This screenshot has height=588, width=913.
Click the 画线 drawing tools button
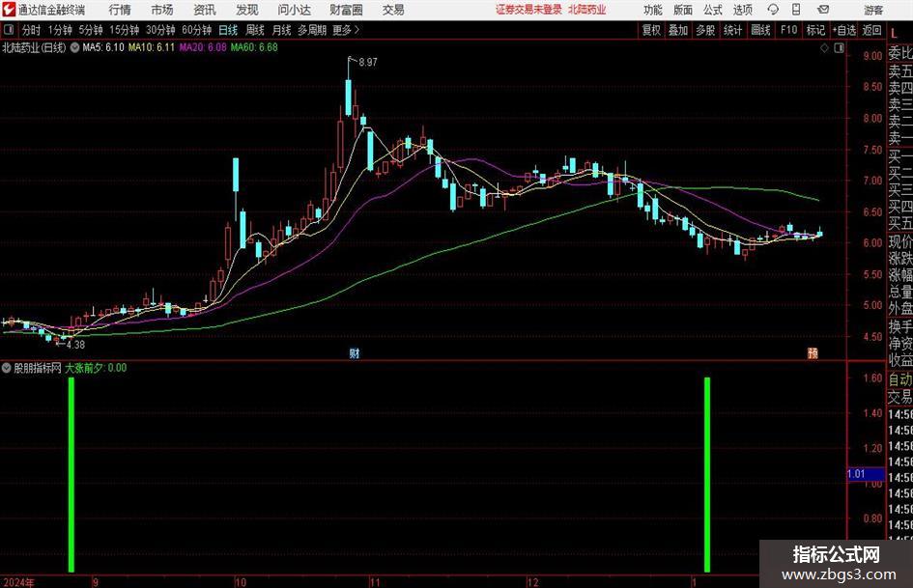coord(760,30)
